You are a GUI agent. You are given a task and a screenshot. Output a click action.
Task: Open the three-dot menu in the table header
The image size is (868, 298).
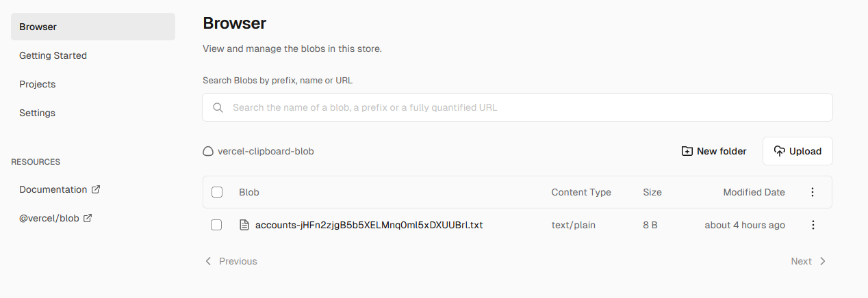click(x=813, y=192)
